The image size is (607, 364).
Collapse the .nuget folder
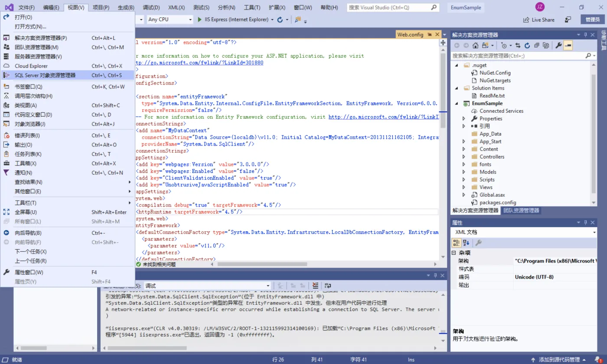click(456, 65)
